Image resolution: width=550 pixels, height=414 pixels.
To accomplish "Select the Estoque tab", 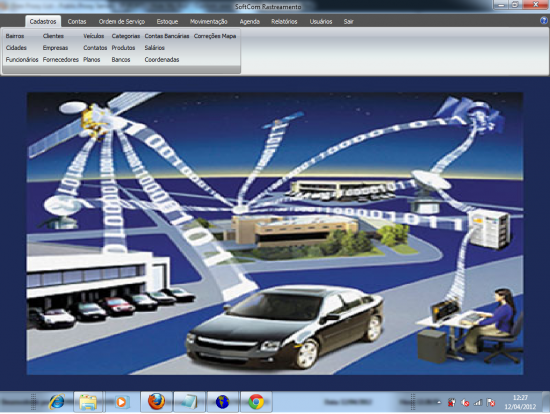I will [x=167, y=21].
